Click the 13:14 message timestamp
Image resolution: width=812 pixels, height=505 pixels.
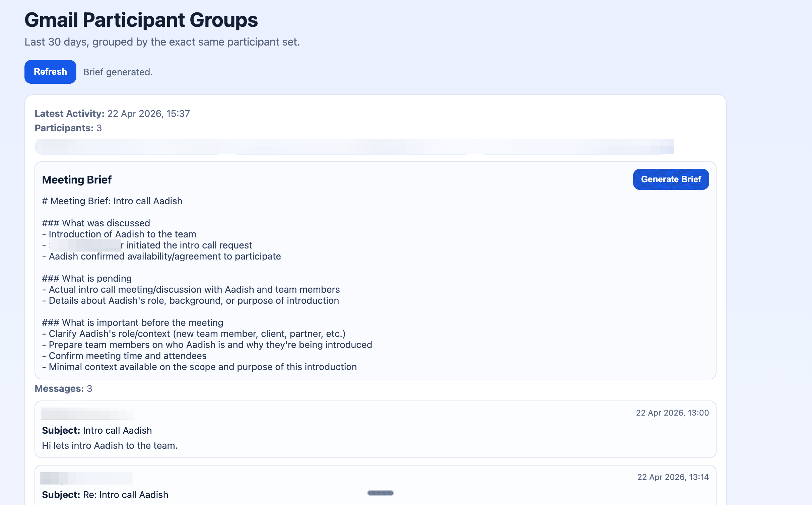pyautogui.click(x=673, y=477)
